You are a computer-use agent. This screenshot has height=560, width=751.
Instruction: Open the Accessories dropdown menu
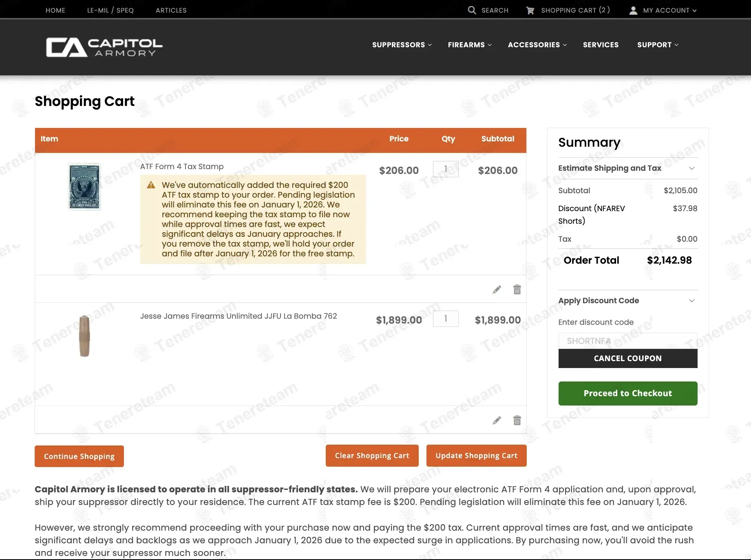coord(537,45)
